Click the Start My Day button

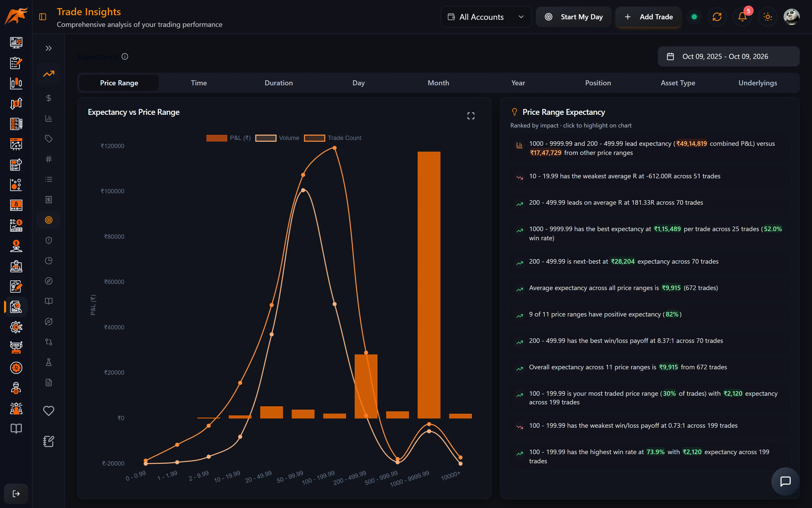tap(573, 17)
